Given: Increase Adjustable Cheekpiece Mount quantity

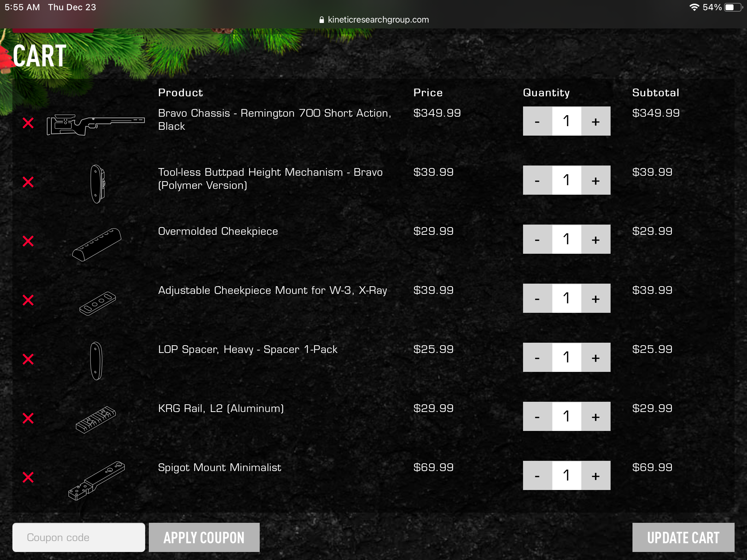Looking at the screenshot, I should [596, 298].
